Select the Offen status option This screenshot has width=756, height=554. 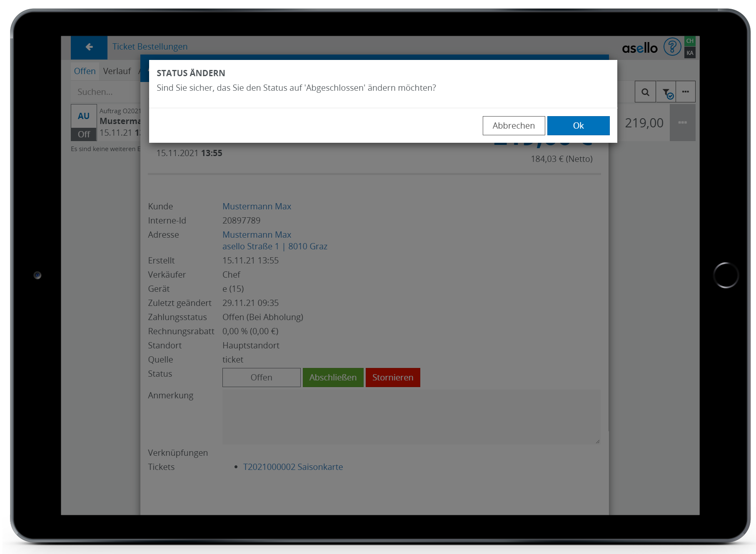click(261, 378)
